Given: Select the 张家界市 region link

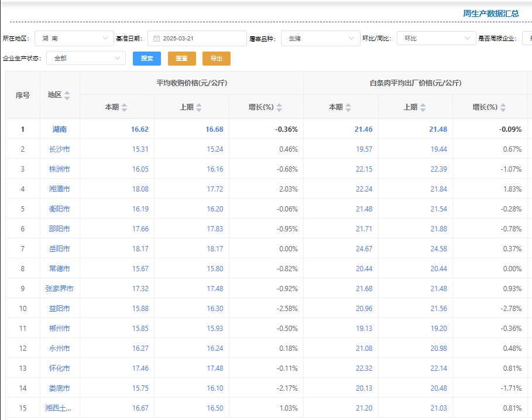Looking at the screenshot, I should pyautogui.click(x=59, y=289).
